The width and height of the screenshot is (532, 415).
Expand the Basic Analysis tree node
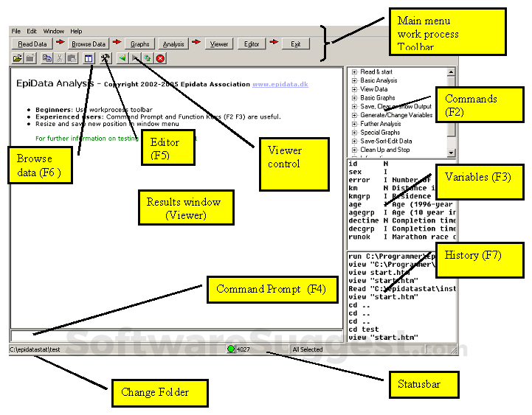point(354,80)
